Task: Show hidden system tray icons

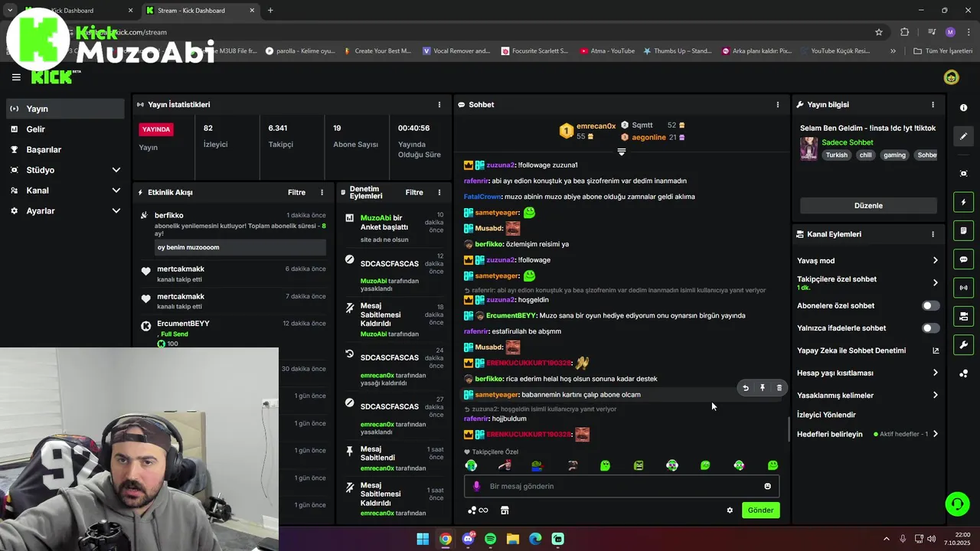Action: point(887,539)
